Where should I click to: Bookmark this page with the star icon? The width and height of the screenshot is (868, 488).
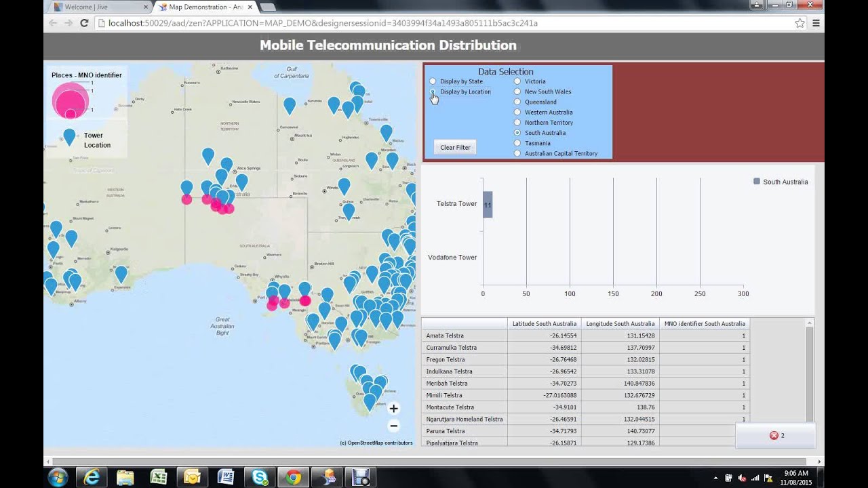click(x=800, y=23)
